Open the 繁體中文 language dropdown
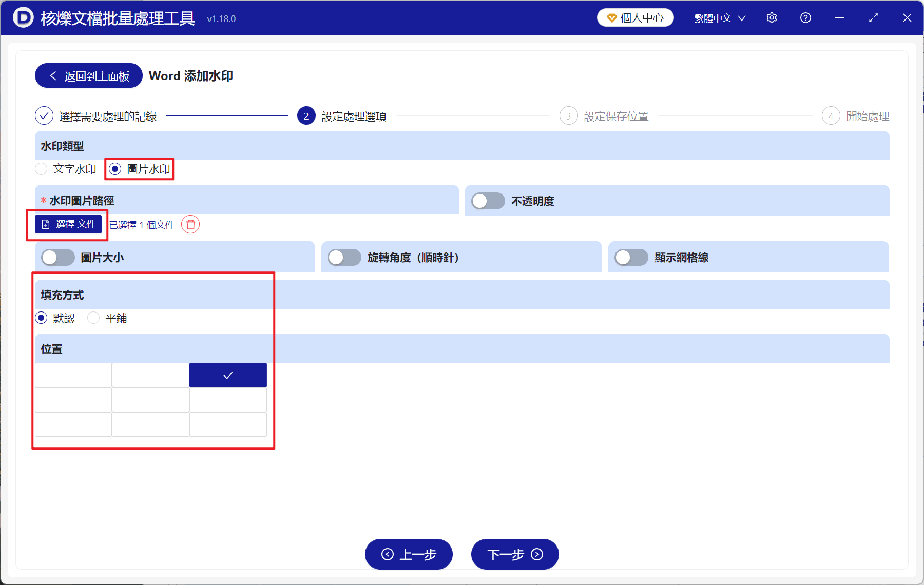The width and height of the screenshot is (924, 585). click(718, 17)
